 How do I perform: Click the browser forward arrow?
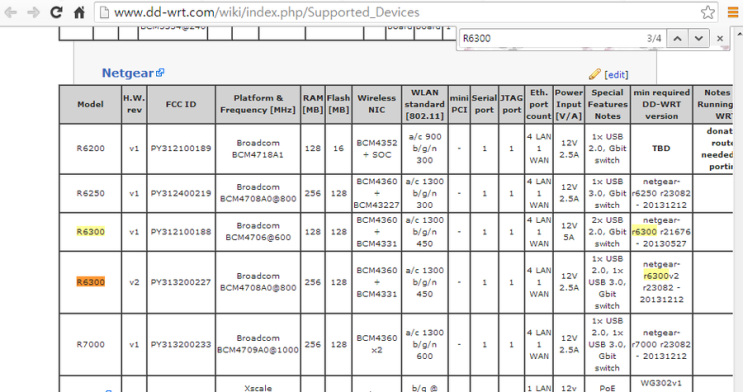pos(33,12)
